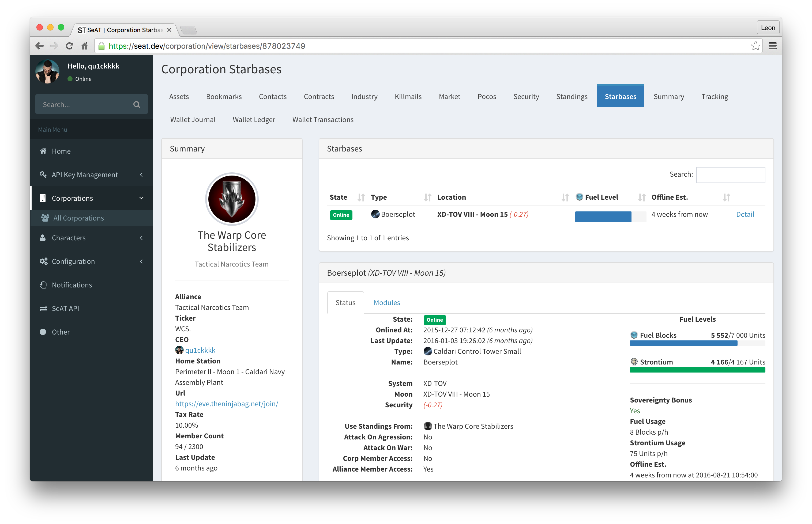Expand the API Key Management menu
This screenshot has width=812, height=524.
coord(85,174)
